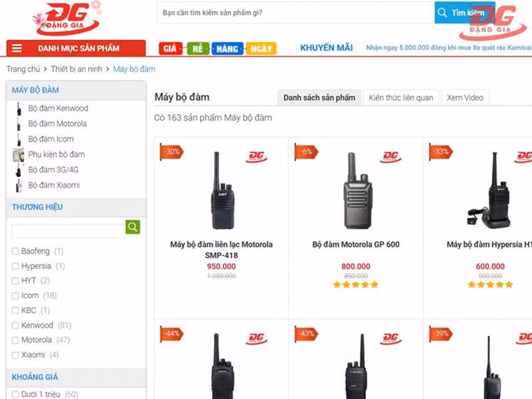Expand the Danh mục sản phẩm menu
This screenshot has width=532, height=399.
point(76,48)
